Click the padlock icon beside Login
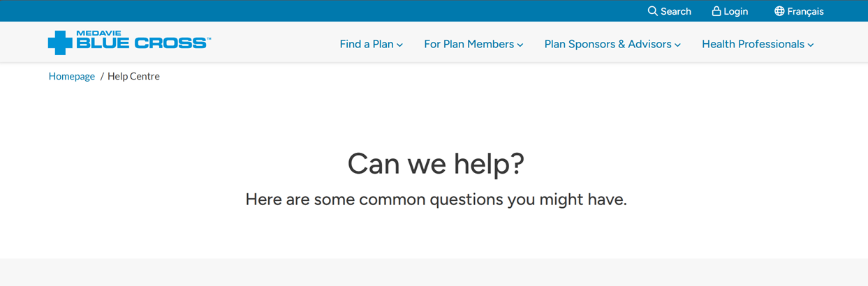 click(716, 11)
